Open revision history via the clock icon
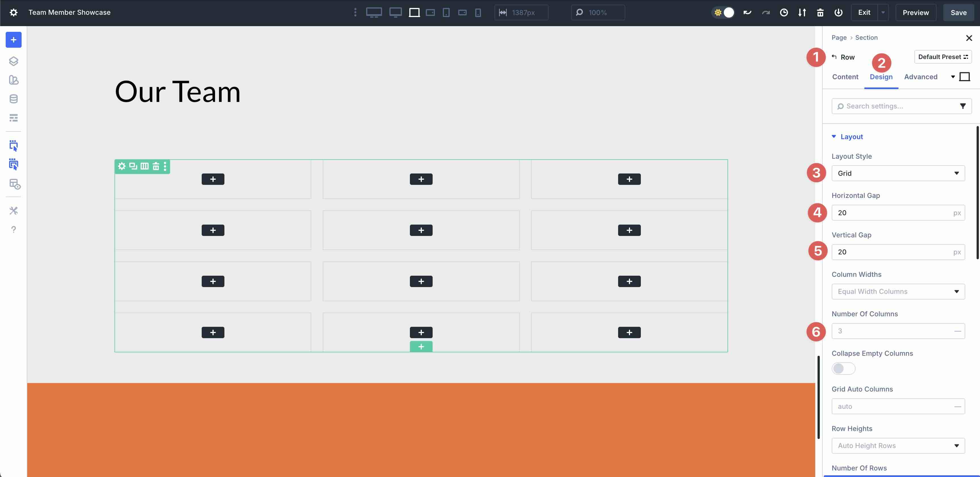This screenshot has width=980, height=477. point(784,12)
